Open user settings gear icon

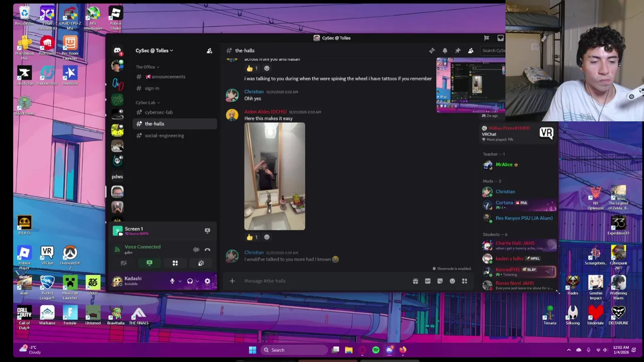pos(207,282)
